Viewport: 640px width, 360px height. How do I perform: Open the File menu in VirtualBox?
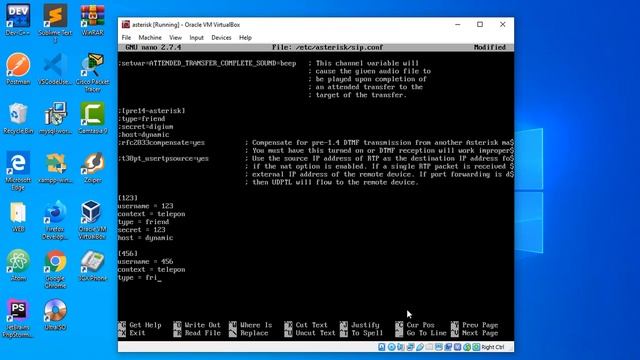point(127,38)
